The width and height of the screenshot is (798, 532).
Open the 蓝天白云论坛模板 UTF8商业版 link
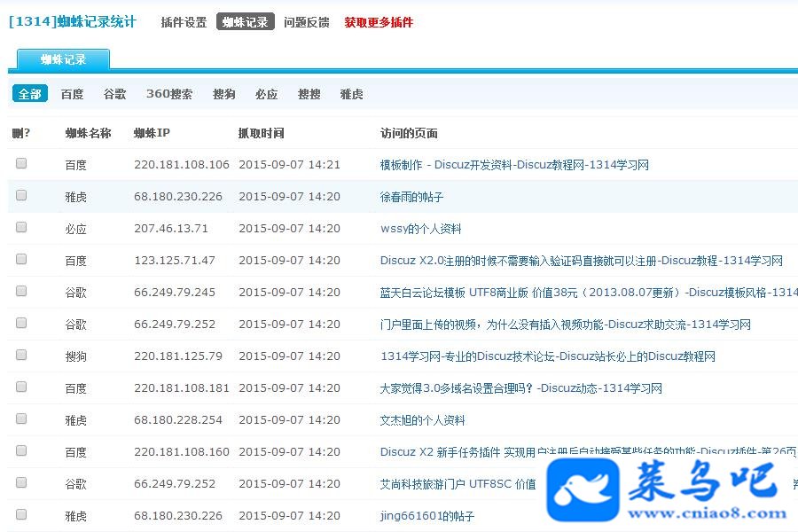(589, 293)
